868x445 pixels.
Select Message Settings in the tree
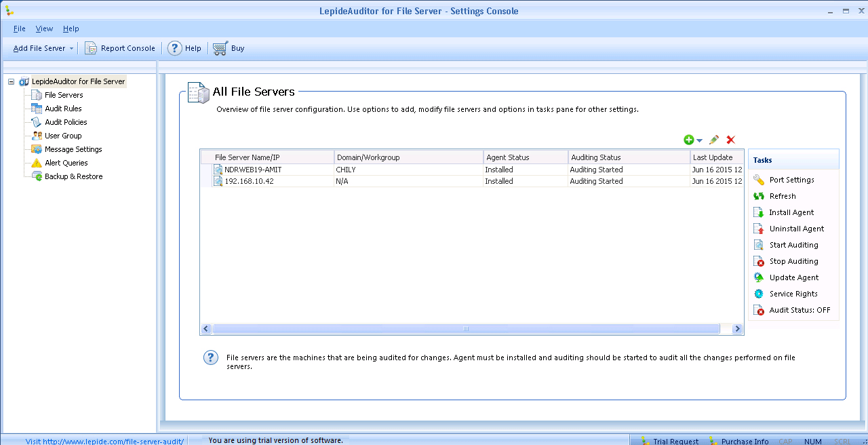tap(73, 149)
